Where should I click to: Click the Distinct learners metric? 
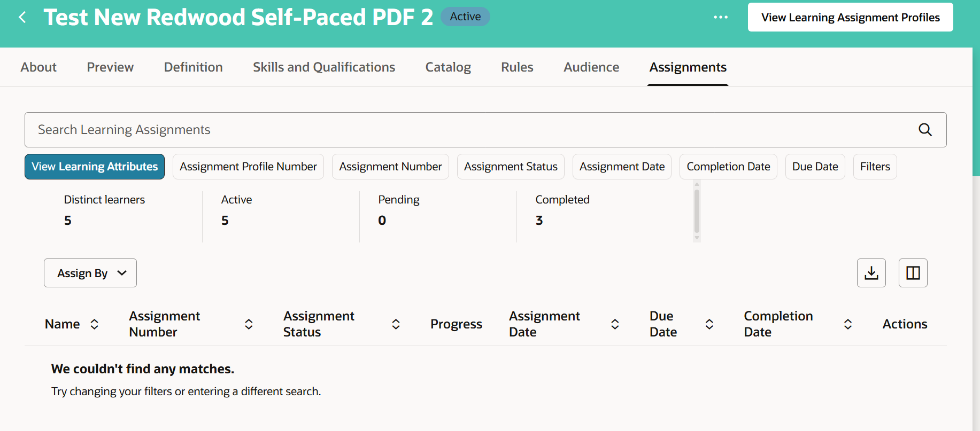pyautogui.click(x=104, y=210)
